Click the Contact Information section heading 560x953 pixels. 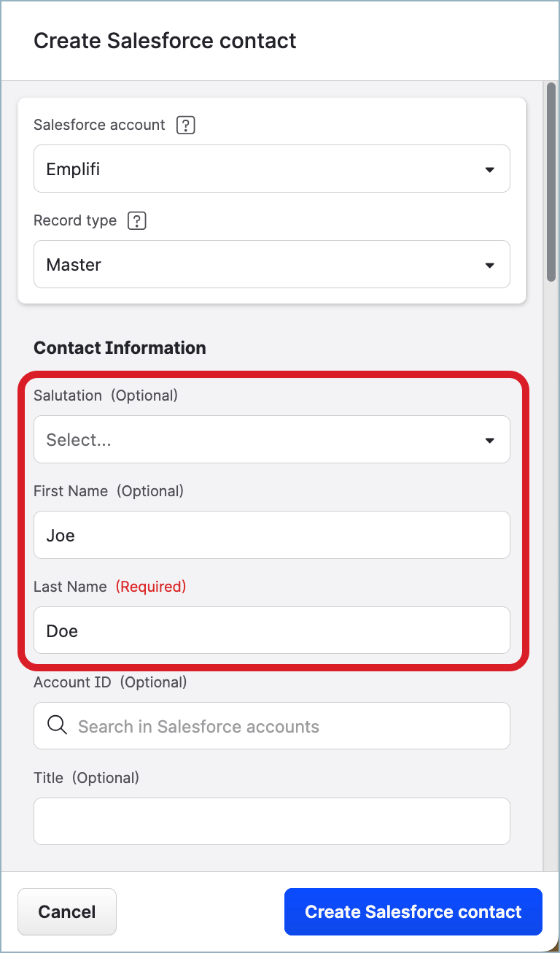coord(120,348)
